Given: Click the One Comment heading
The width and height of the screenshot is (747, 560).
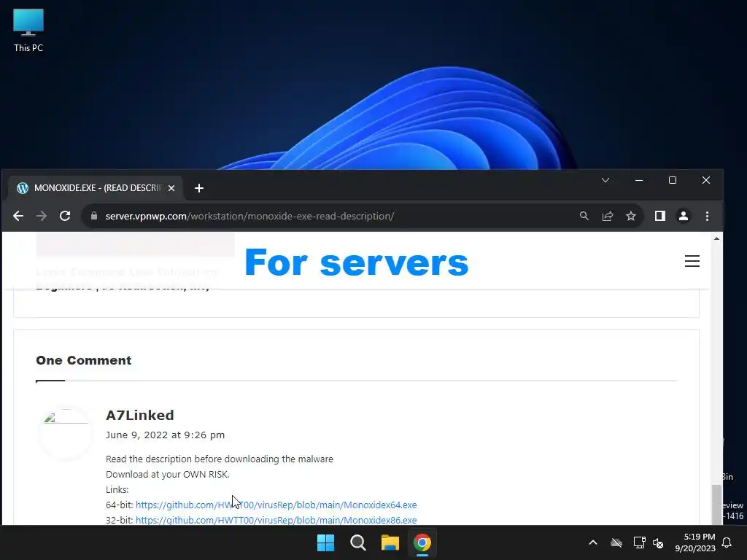Looking at the screenshot, I should 84,360.
